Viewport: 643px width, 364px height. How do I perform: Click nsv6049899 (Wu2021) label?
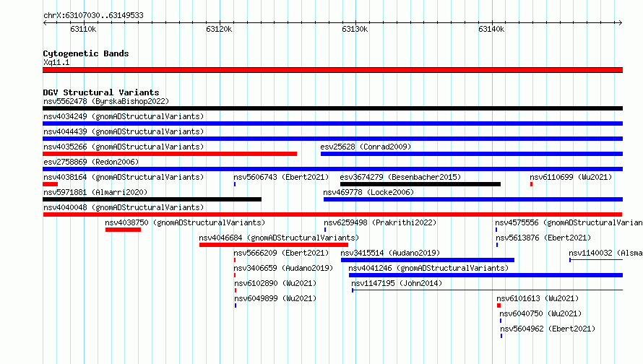click(275, 298)
